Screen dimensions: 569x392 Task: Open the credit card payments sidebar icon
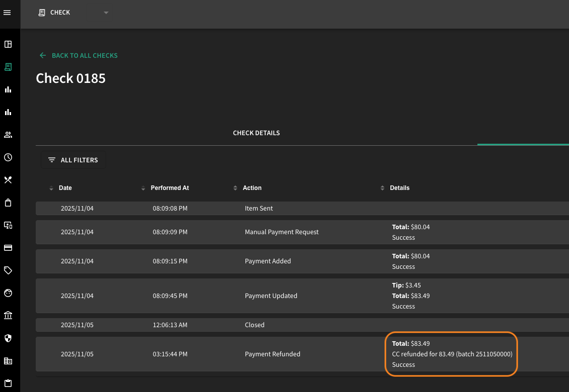tap(8, 248)
